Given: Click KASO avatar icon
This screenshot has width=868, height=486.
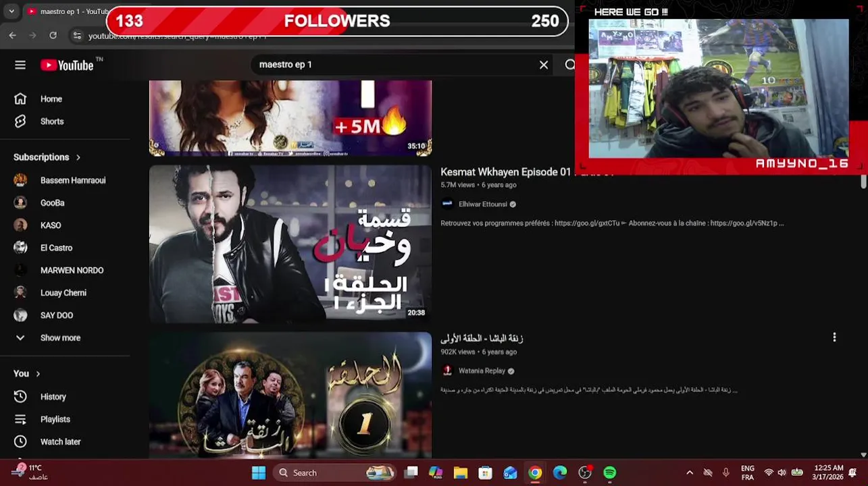Looking at the screenshot, I should click(20, 225).
